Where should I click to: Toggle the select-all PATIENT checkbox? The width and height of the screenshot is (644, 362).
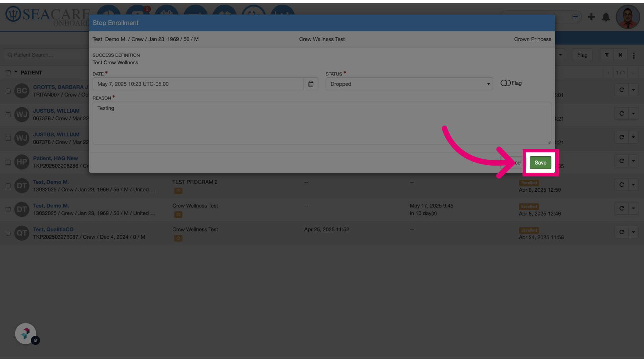pyautogui.click(x=8, y=73)
